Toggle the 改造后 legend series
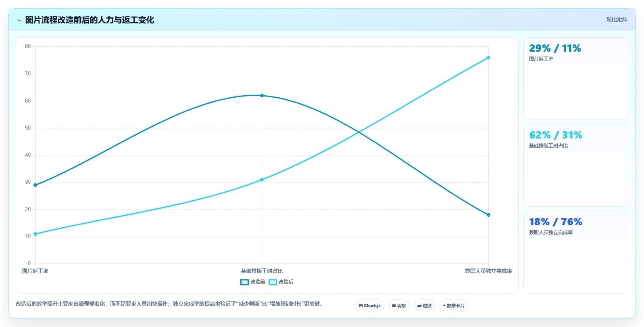This screenshot has height=327, width=644. click(281, 282)
